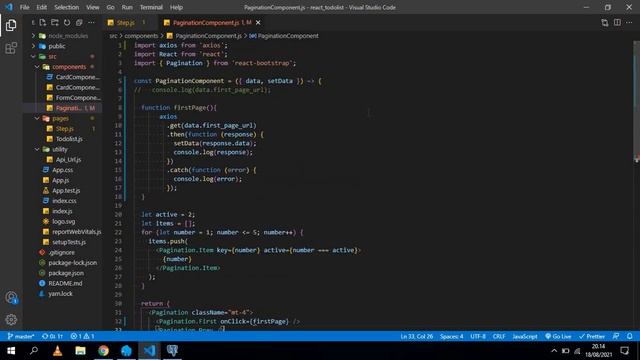Click New Folder icon in explorer header
640x360 pixels.
click(x=55, y=22)
